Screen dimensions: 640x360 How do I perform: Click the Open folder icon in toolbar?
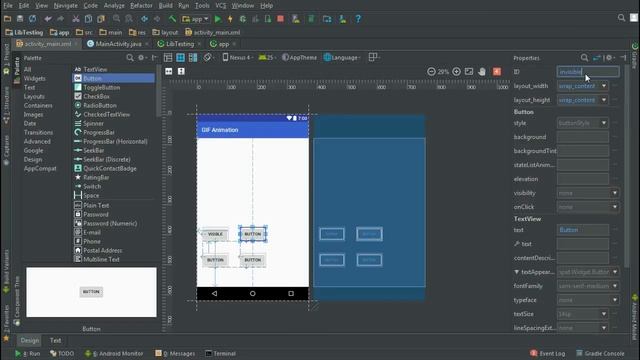pos(7,19)
